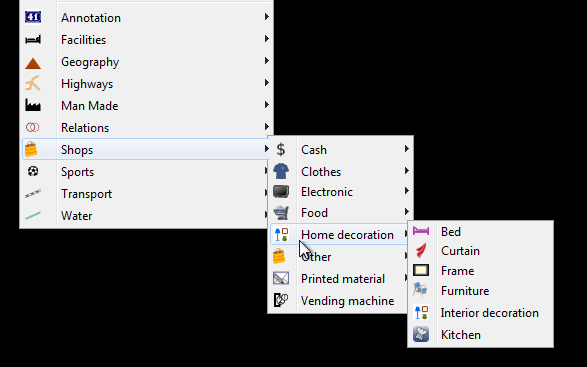This screenshot has width=587, height=367.
Task: Expand the Annotation submenu arrow
Action: [267, 16]
